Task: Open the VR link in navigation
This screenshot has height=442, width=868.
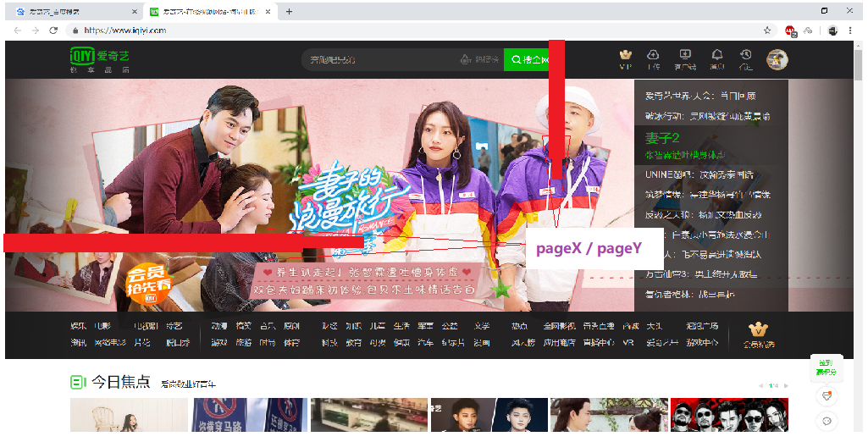Action: (x=628, y=343)
